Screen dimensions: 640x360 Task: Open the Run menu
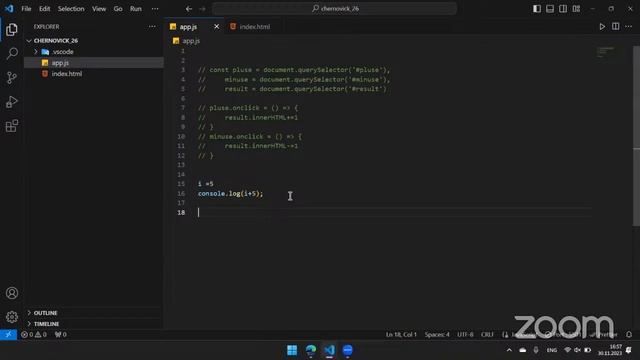coord(136,9)
